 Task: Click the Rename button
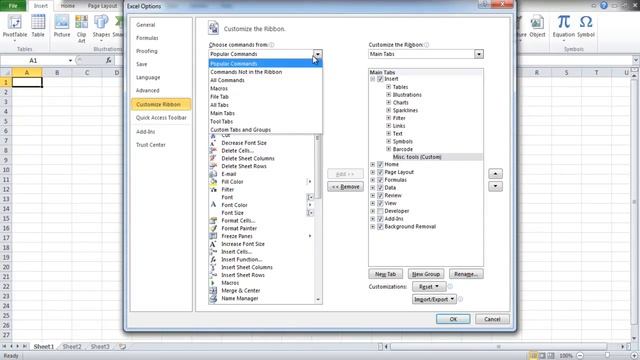click(466, 274)
